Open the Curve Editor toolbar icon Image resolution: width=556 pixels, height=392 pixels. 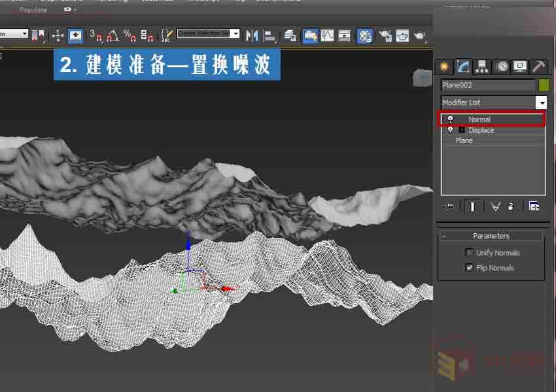[327, 35]
